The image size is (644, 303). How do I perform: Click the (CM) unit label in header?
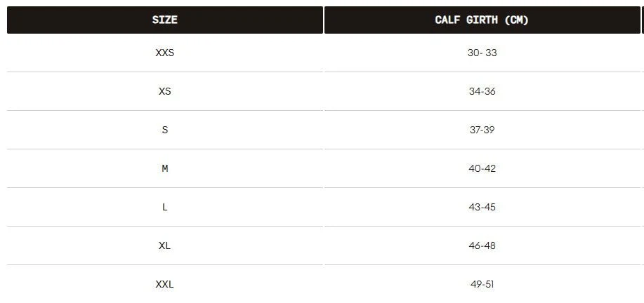click(x=517, y=20)
